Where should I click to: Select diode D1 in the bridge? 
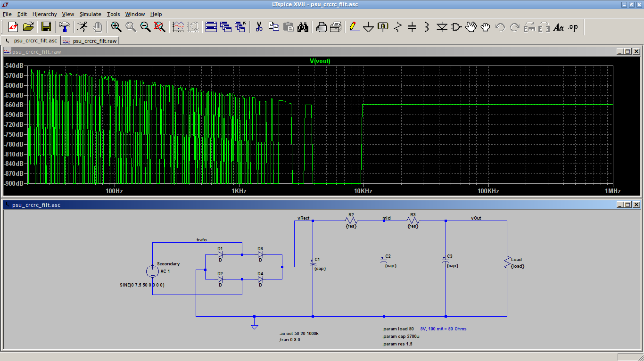pos(220,254)
